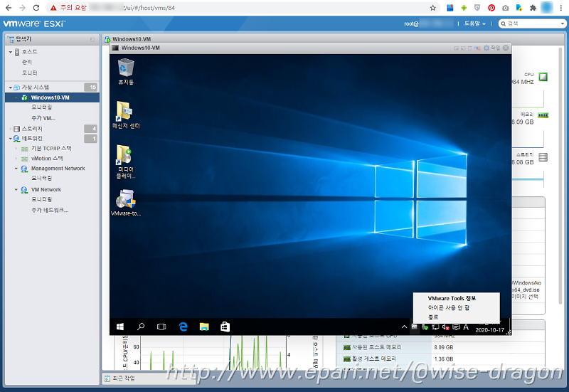Collapse the 호스트 tree node
Viewport: 569px width, 392px height.
click(x=11, y=52)
